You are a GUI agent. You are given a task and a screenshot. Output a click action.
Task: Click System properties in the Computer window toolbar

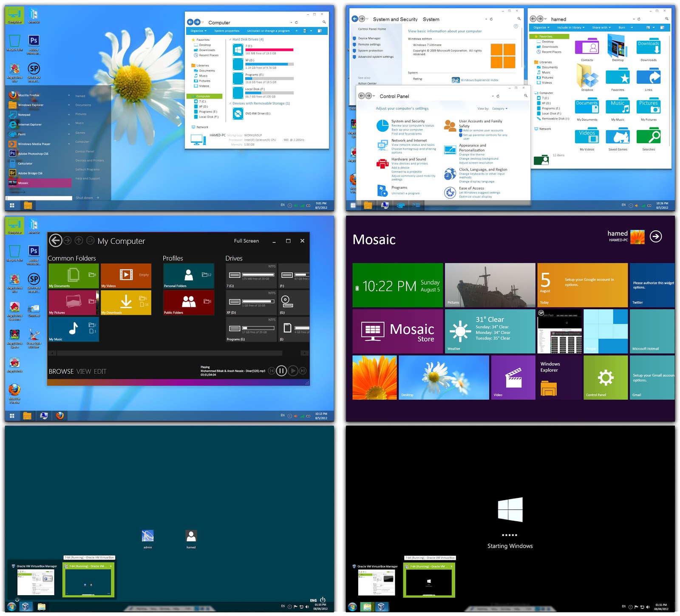pos(227,31)
